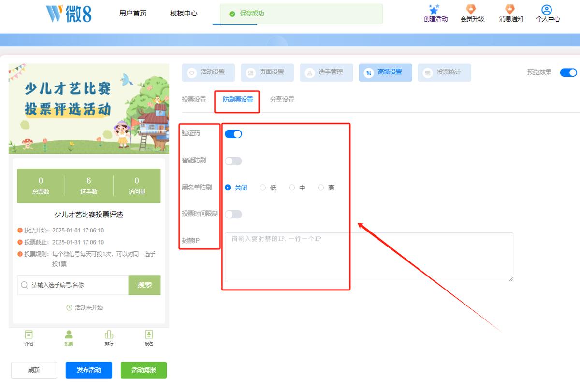Open the 选手管理 tab

click(326, 73)
